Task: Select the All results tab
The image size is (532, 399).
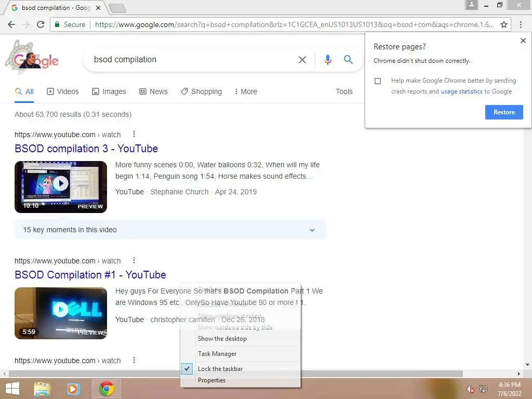Action: (24, 91)
